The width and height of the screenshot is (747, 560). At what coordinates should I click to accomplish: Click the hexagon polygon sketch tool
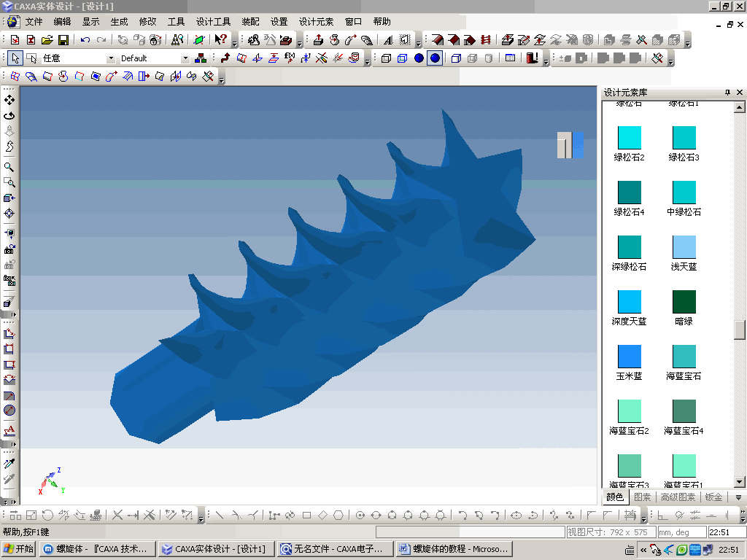338,516
